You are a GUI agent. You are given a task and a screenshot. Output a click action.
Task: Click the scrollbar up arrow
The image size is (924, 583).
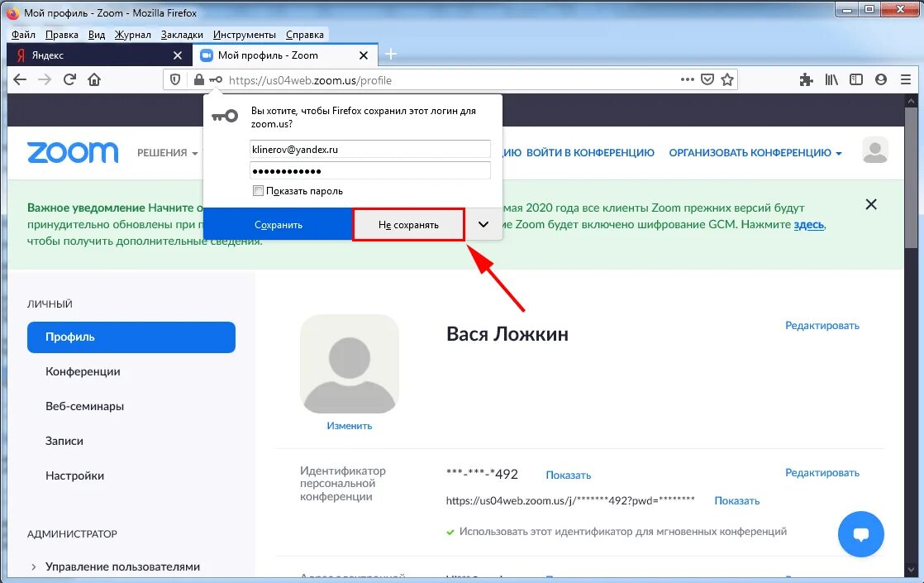pyautogui.click(x=911, y=99)
